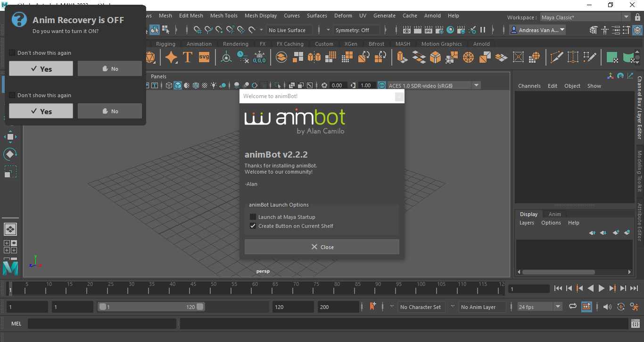Select the Rotate tool in toolbox
644x342 pixels.
coord(10,154)
